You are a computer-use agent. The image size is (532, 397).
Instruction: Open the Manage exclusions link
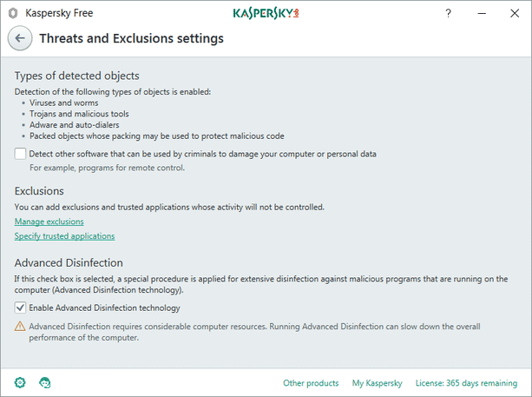pyautogui.click(x=49, y=222)
